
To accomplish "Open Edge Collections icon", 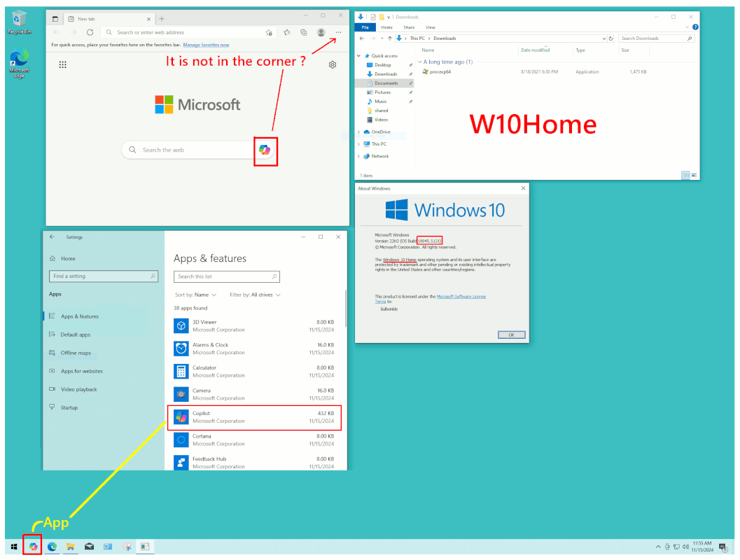I will click(303, 33).
